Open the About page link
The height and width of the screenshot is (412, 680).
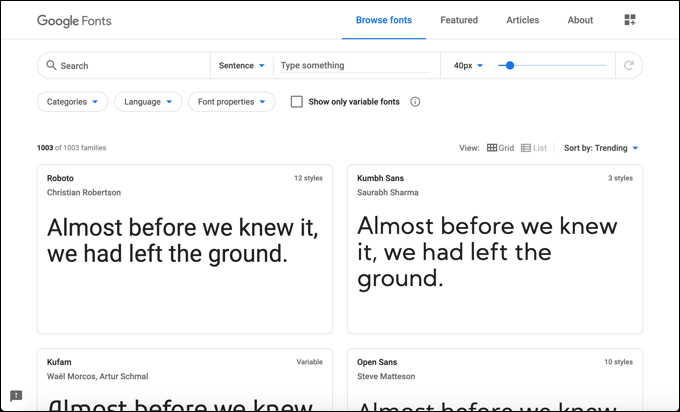click(580, 20)
